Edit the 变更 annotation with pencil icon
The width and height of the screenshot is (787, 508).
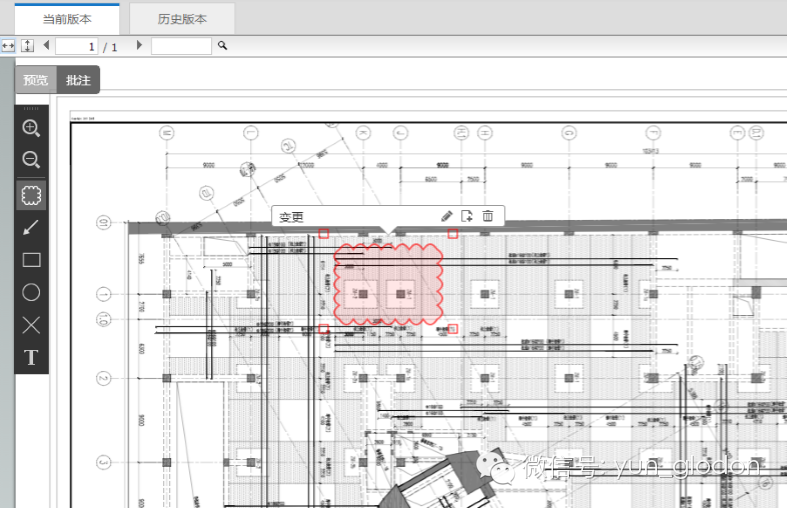447,216
